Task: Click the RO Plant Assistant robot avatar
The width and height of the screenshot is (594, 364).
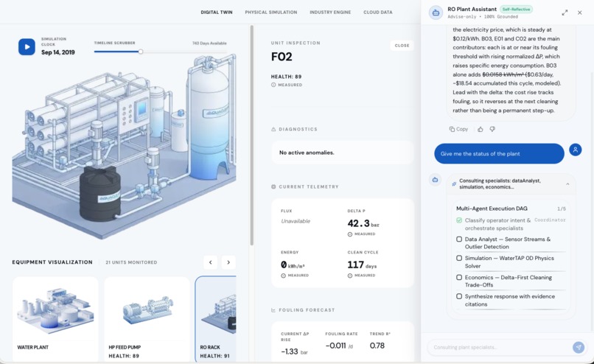Action: pyautogui.click(x=436, y=13)
